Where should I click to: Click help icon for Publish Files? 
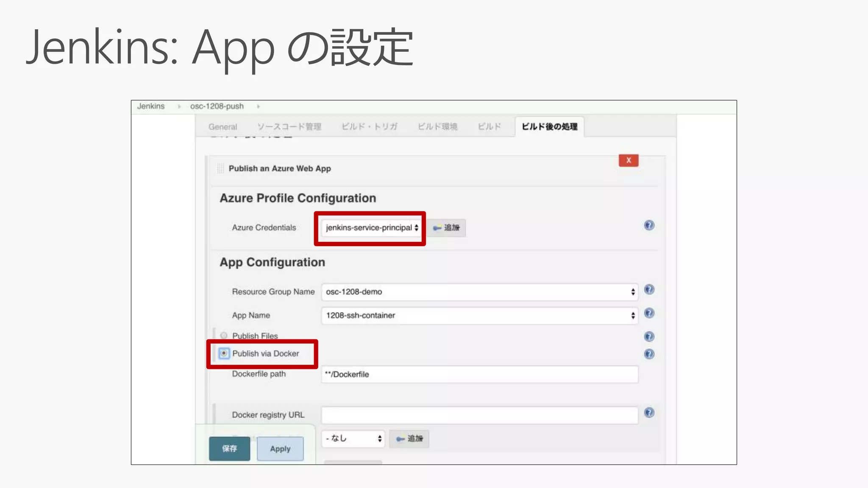(x=649, y=337)
